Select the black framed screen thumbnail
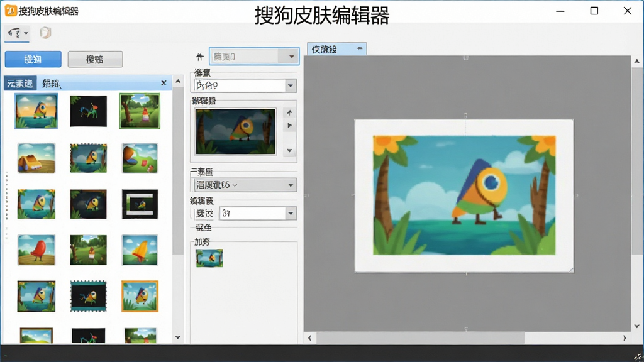This screenshot has height=362, width=644. coord(140,204)
